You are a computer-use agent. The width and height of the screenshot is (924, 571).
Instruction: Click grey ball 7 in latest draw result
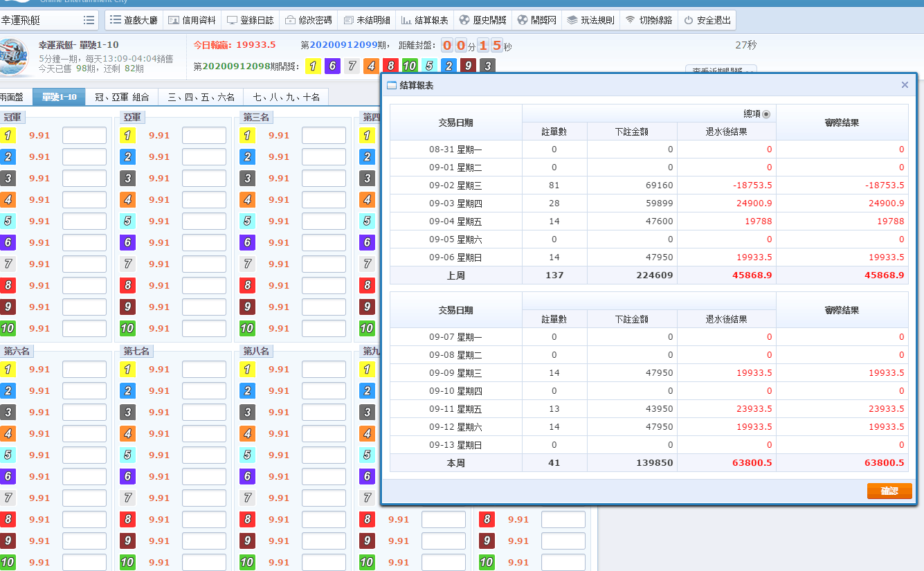click(x=352, y=66)
